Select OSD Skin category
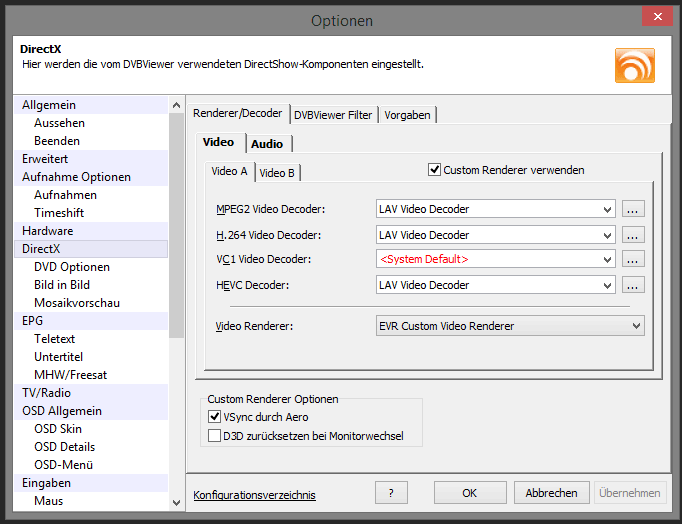 click(91, 429)
